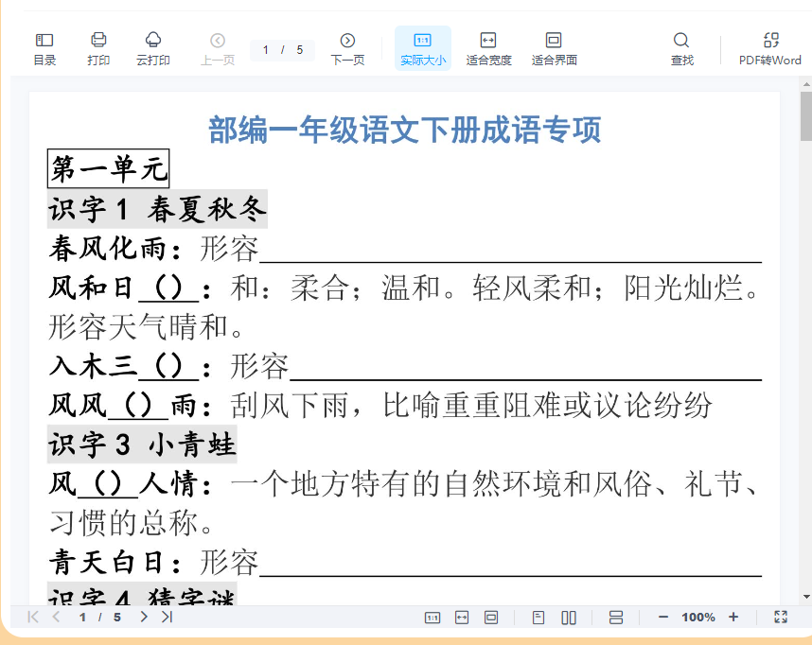Open the 查找 search tool
Screen dimensions: 812x645
(681, 48)
